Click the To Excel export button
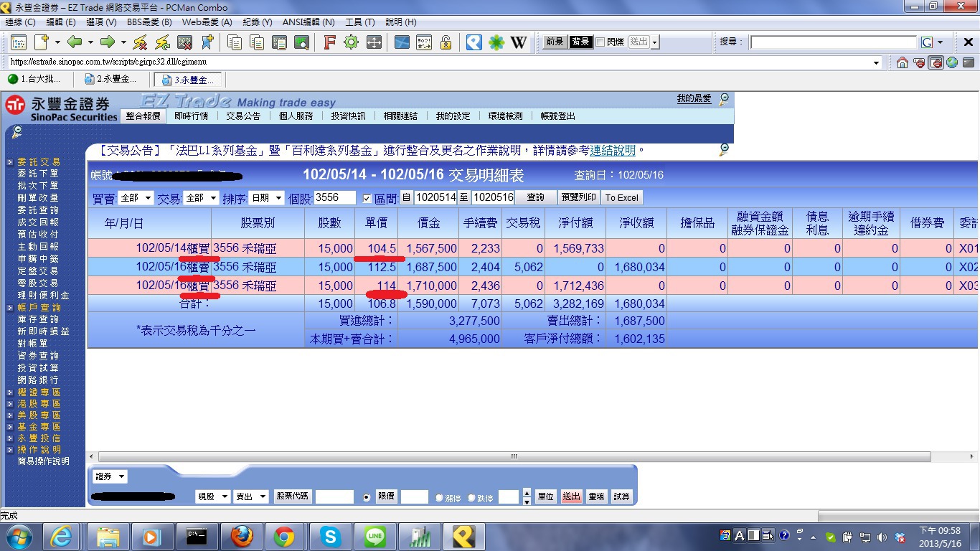The width and height of the screenshot is (980, 551). click(621, 198)
